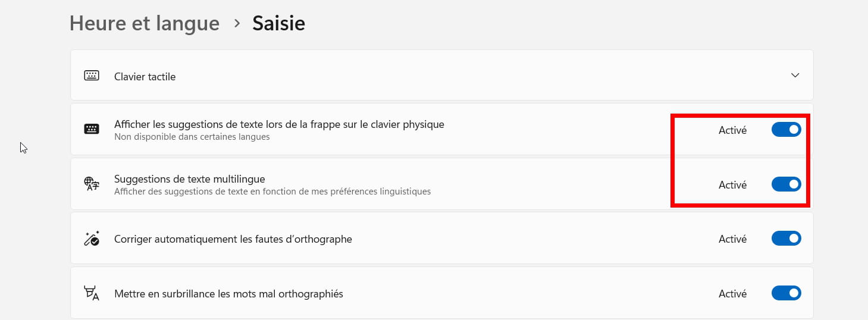Click the misspelled words highlight icon
Viewport: 868px width, 320px height.
click(92, 293)
